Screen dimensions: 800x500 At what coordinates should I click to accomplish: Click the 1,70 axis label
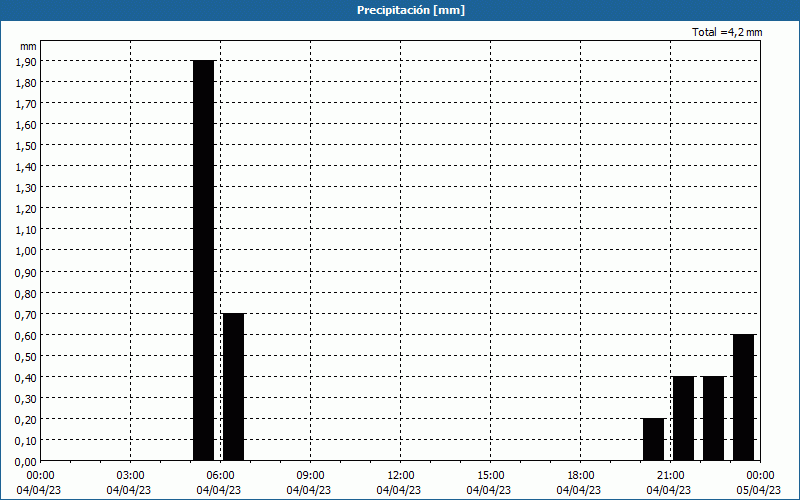[26, 104]
